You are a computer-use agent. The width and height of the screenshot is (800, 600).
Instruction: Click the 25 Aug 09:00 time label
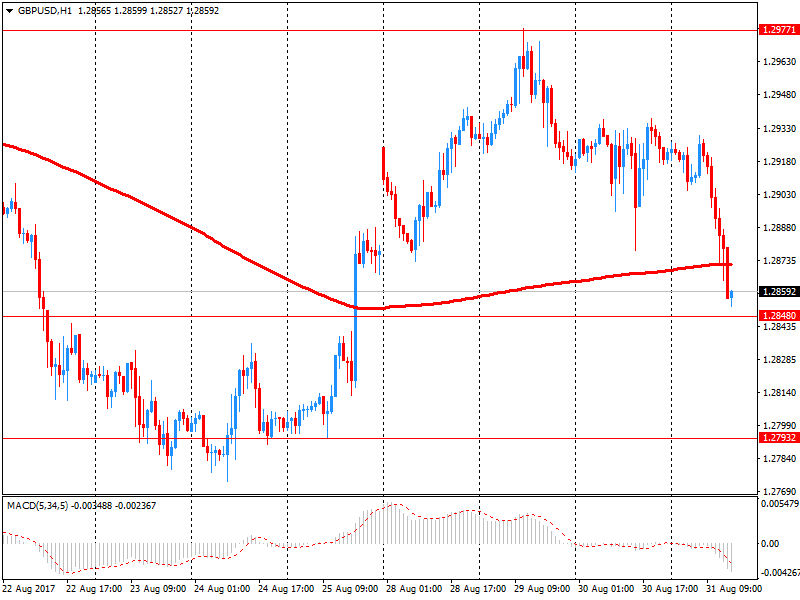click(350, 589)
